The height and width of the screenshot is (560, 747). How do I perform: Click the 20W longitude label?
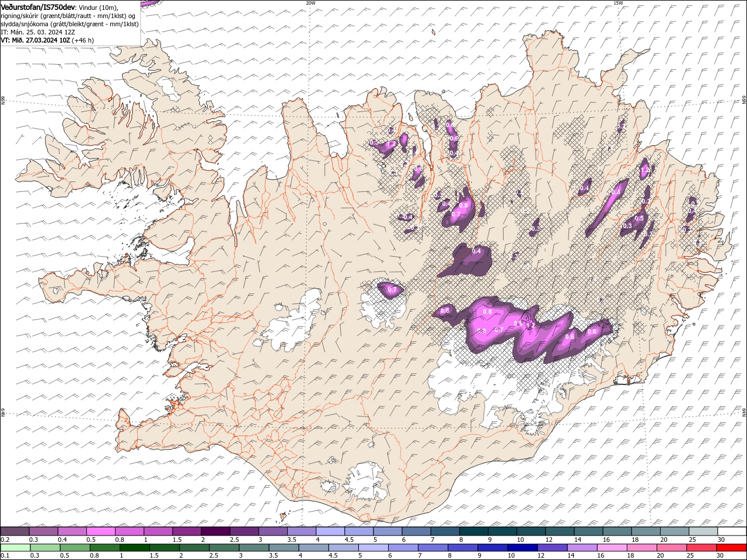tap(310, 3)
